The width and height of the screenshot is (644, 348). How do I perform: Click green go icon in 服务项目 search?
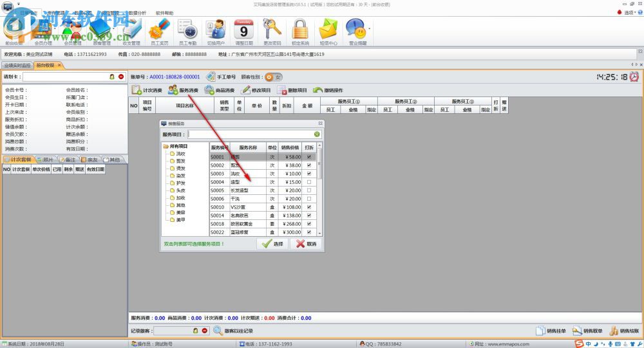pos(317,134)
